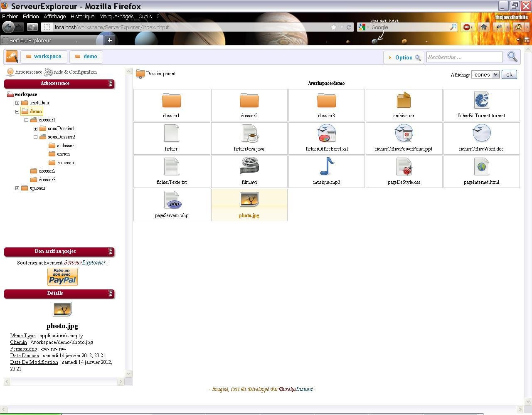Click the photo.jpg preview in Détails
532x415 pixels.
pyautogui.click(x=62, y=309)
